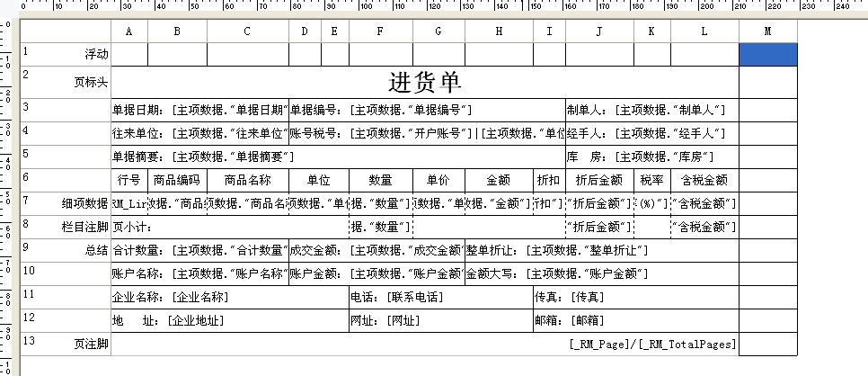Select the [_RM_Page]/[_RM_TotalPages] footer cell
This screenshot has height=376, width=868.
(425, 344)
